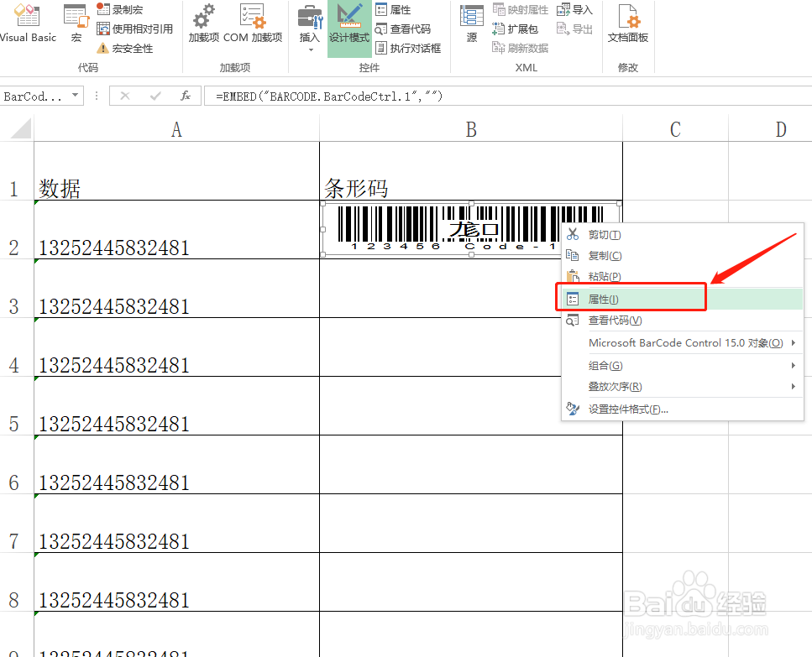The image size is (812, 657).
Task: Click cell B1 containing 条形码
Action: 471,170
